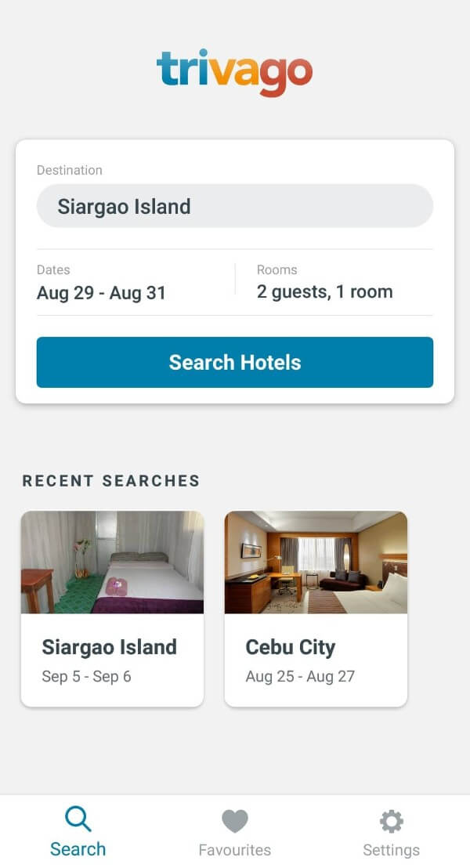This screenshot has height=868, width=470.
Task: Open Settings via the gear icon
Action: [x=391, y=821]
